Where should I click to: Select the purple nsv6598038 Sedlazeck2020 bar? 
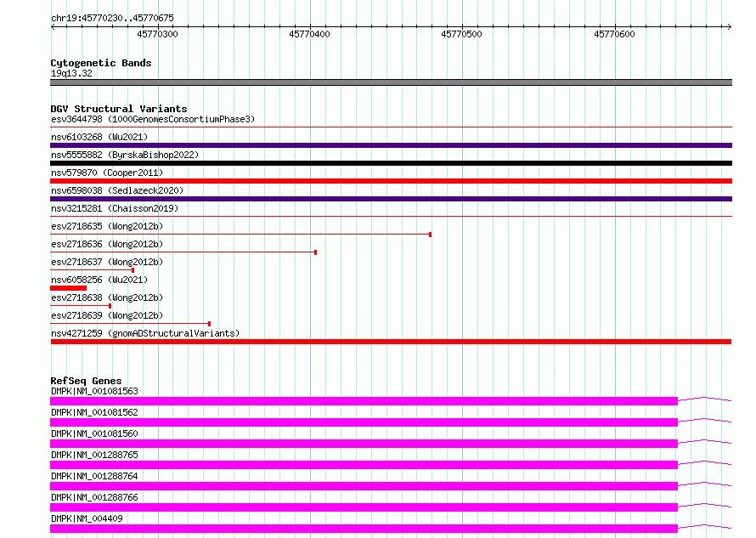(x=391, y=199)
